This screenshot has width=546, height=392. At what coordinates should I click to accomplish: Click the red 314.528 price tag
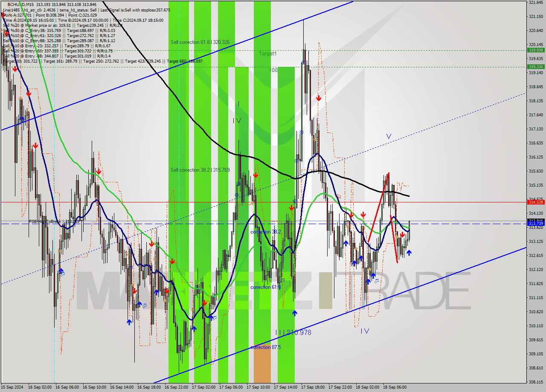coord(536,202)
